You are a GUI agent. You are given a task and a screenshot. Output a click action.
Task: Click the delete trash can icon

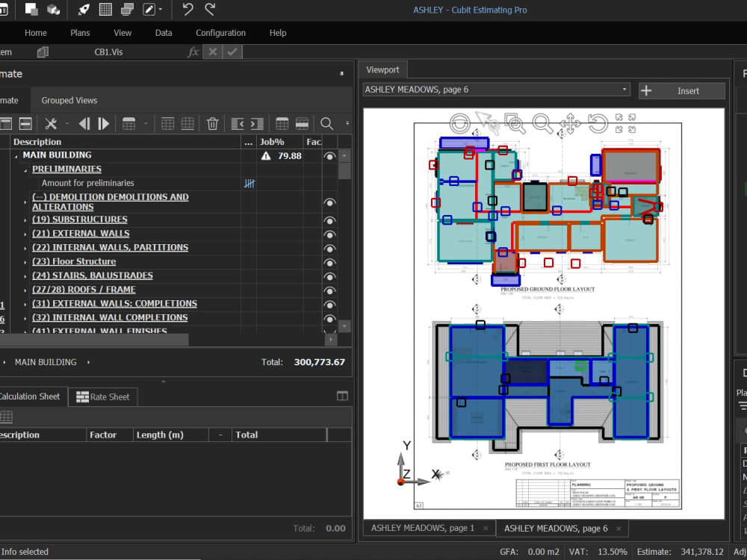pos(212,124)
